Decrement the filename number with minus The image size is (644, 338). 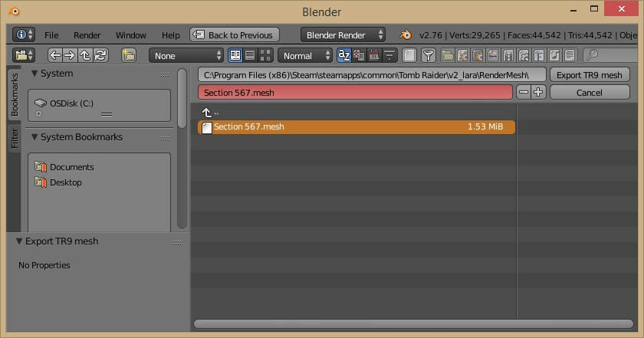point(523,93)
